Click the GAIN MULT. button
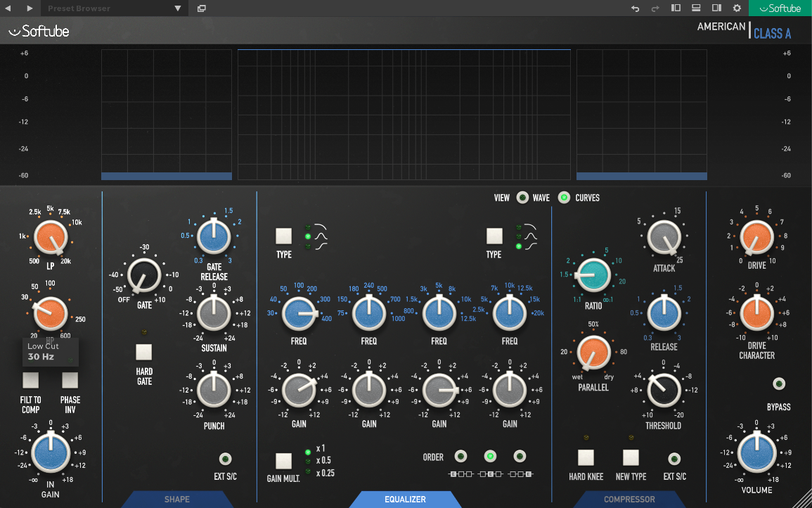Viewport: 812px width, 508px height. coord(284,461)
